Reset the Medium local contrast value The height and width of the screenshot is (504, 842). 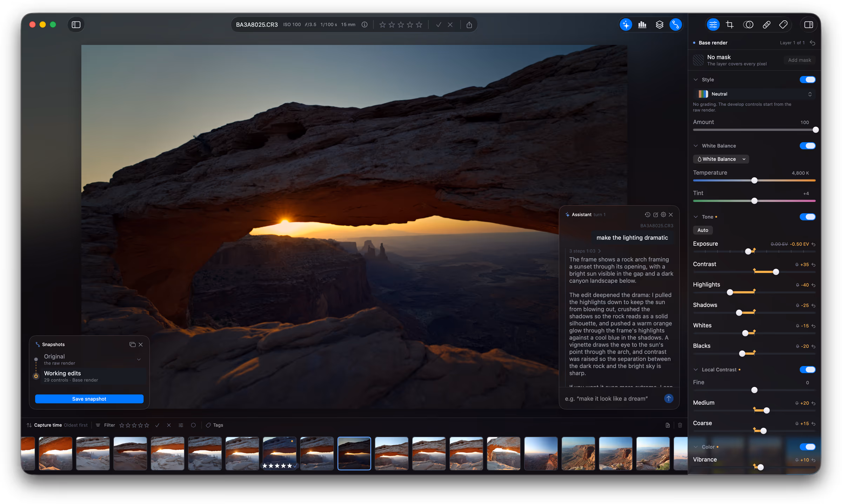click(x=813, y=403)
